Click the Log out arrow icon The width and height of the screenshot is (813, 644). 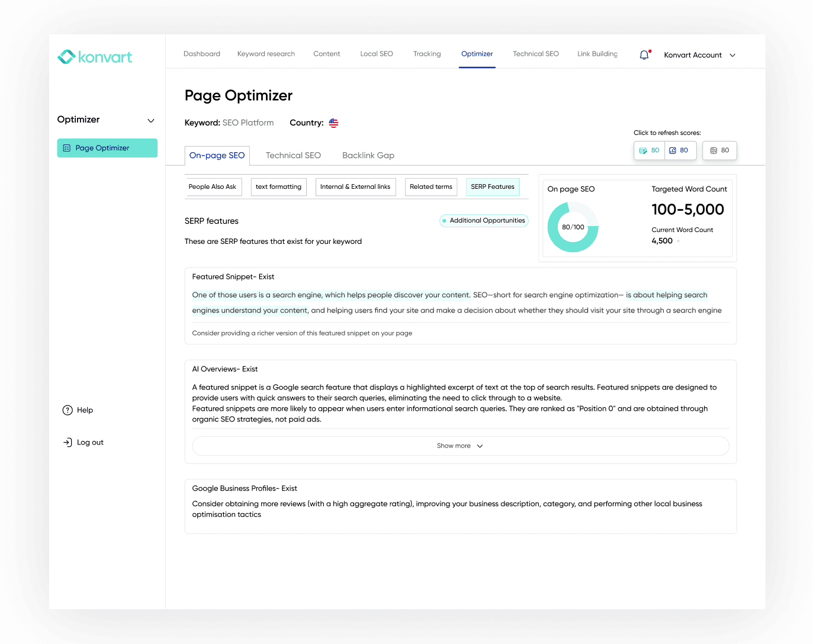[68, 442]
